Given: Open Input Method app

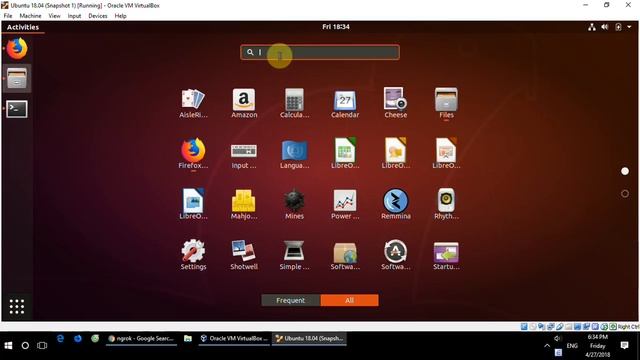Looking at the screenshot, I should click(244, 154).
